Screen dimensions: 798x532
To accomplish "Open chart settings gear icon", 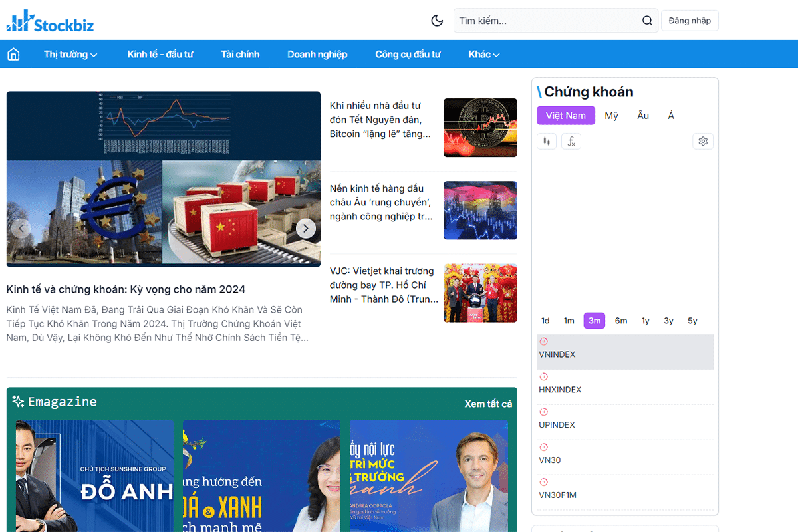I will [x=703, y=141].
